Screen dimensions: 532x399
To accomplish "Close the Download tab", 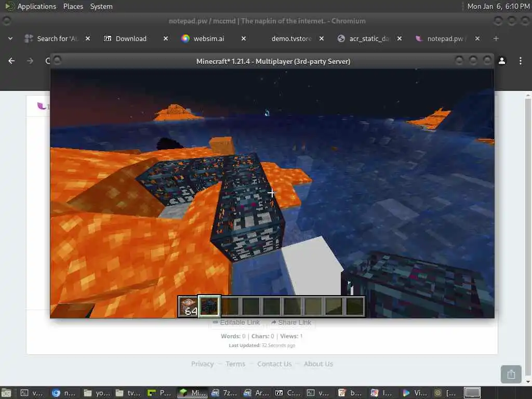I will pyautogui.click(x=166, y=38).
